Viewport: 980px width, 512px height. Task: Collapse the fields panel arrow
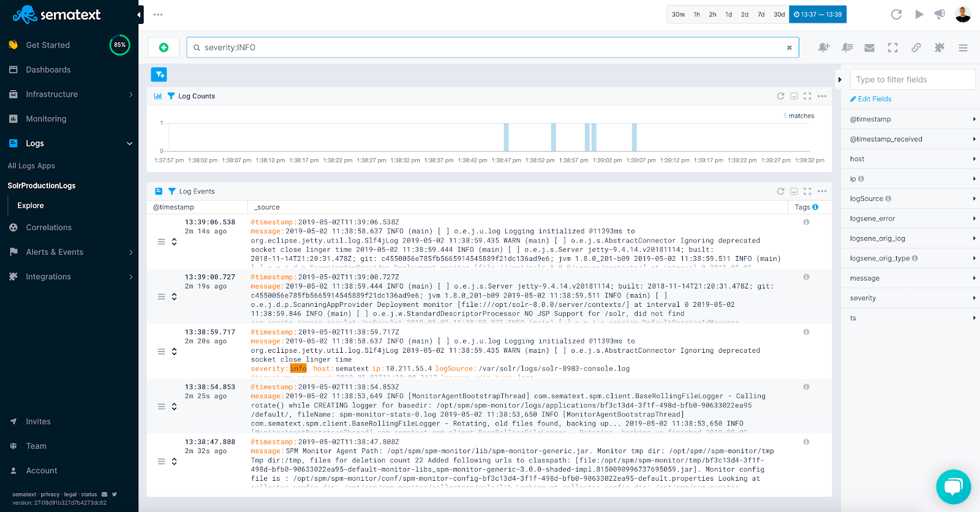pos(840,80)
